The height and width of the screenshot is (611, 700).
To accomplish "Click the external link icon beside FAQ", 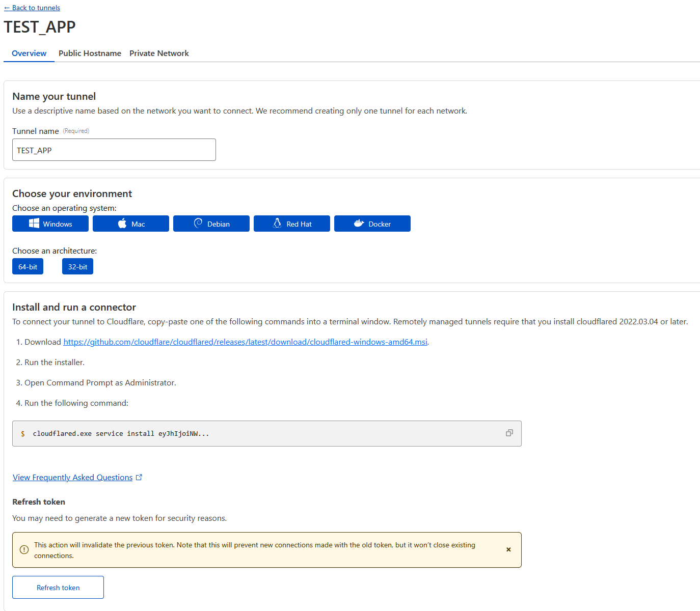I will (x=139, y=477).
